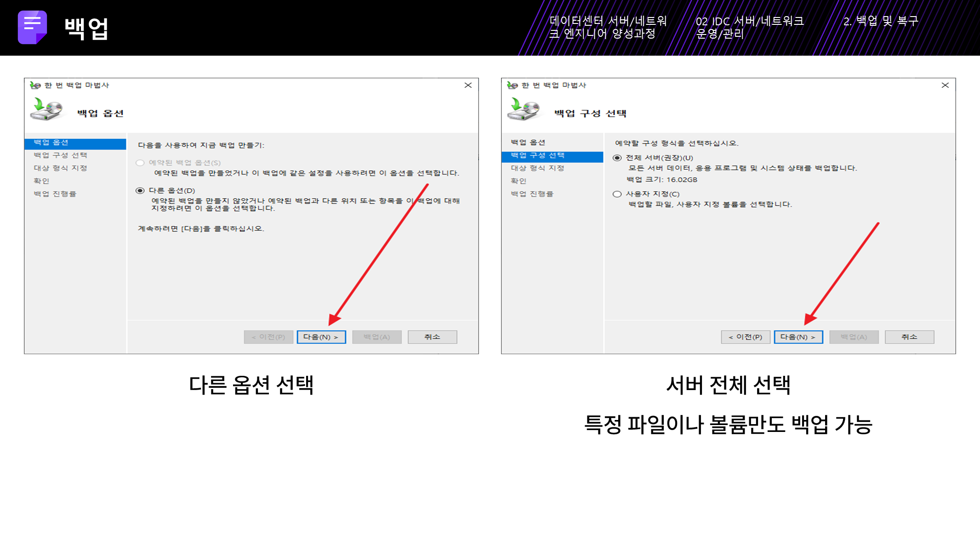This screenshot has height=552, width=980.
Task: Open '확인' step in right wizard sidebar
Action: coord(518,181)
